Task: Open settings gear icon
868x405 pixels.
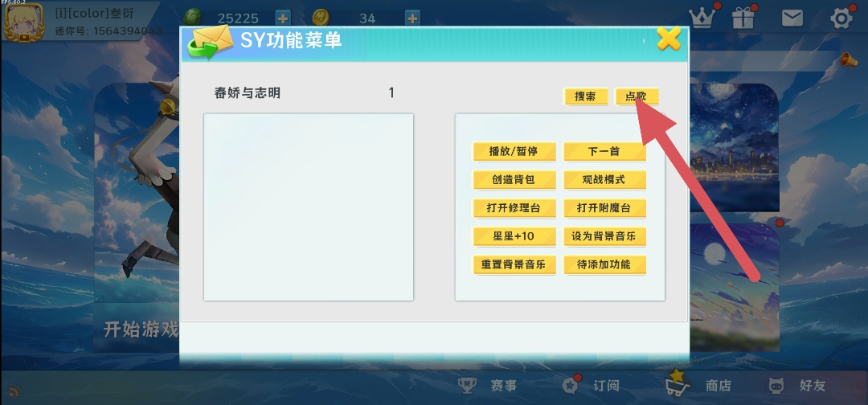Action: [x=841, y=18]
